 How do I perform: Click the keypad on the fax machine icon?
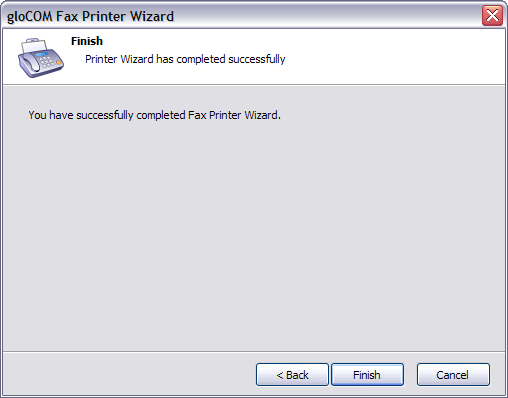pyautogui.click(x=47, y=61)
